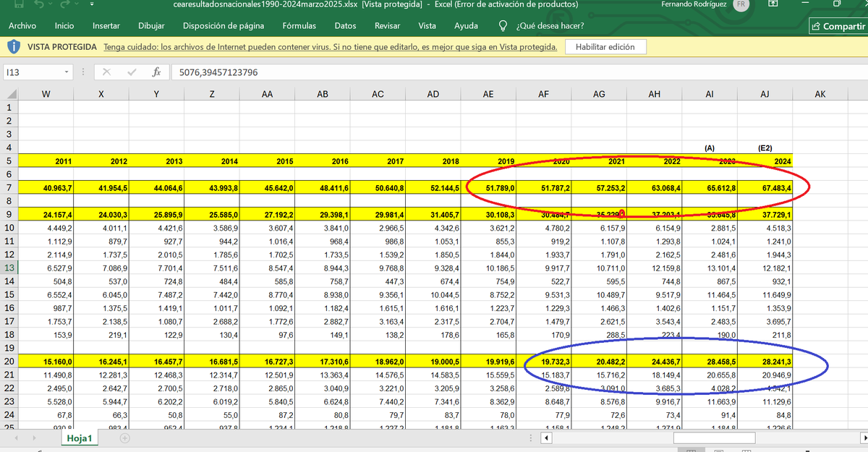
Task: Select row 20 header
Action: click(x=9, y=361)
